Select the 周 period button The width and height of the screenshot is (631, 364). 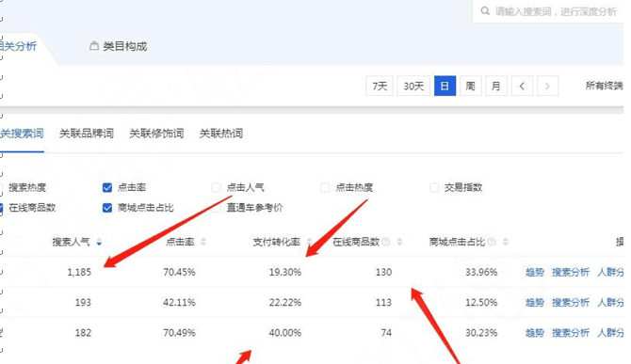point(471,86)
